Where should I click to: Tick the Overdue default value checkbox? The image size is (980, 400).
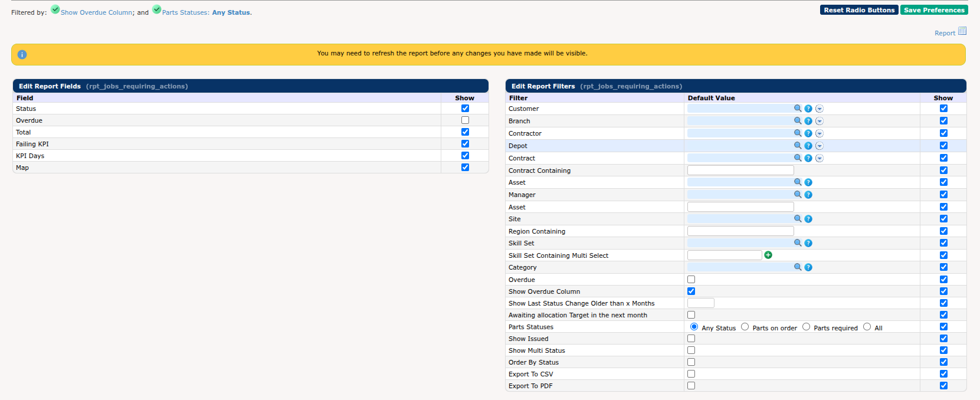click(x=691, y=280)
